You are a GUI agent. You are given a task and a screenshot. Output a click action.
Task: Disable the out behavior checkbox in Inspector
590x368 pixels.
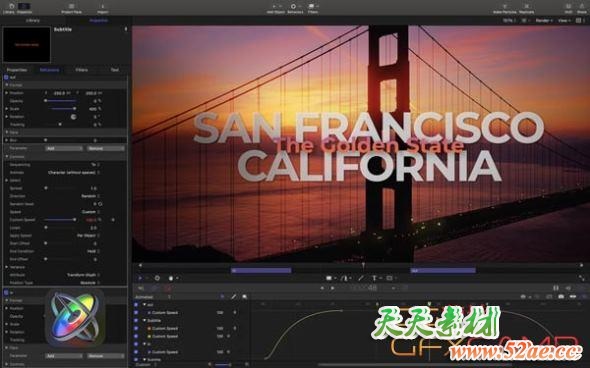pyautogui.click(x=6, y=77)
